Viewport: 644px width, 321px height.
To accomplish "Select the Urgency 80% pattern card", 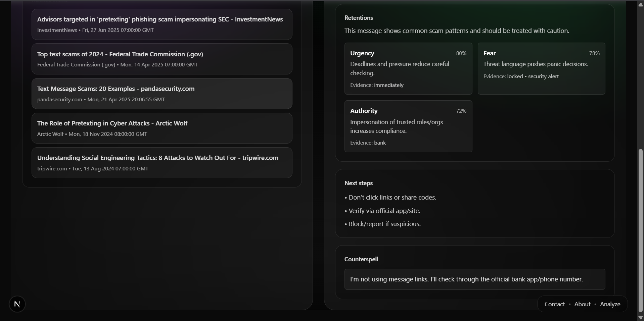I will [x=408, y=69].
